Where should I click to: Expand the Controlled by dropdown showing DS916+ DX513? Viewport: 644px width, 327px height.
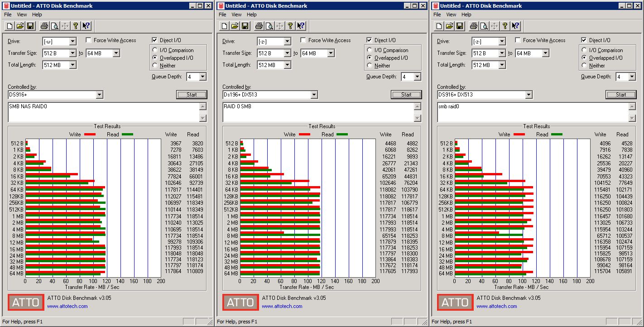point(529,95)
